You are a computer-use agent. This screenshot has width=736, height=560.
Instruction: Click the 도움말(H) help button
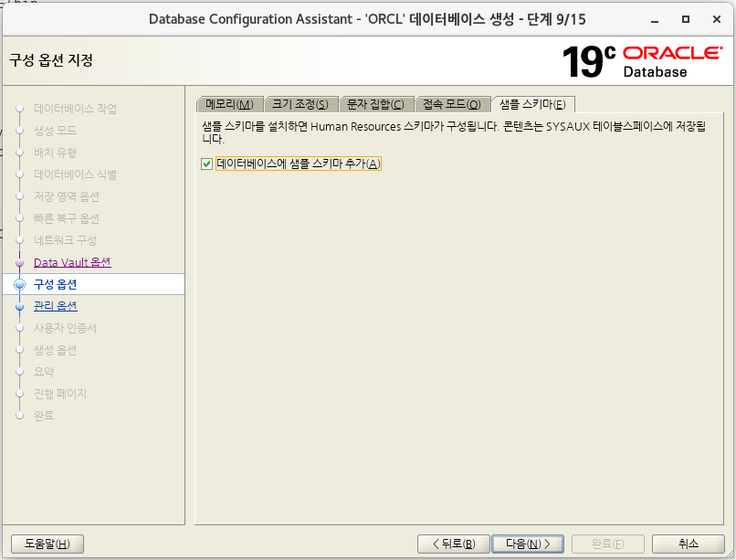click(47, 544)
